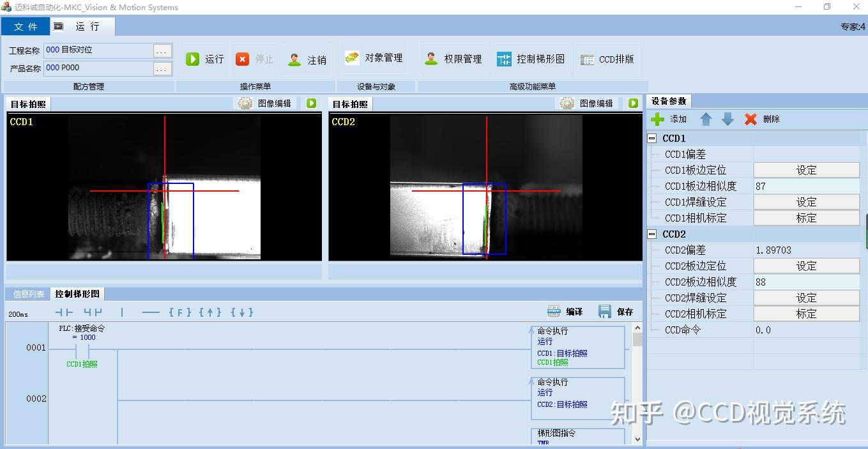This screenshot has width=868, height=449.
Task: Click the 工程名称 field 000 目标对位
Action: click(99, 50)
